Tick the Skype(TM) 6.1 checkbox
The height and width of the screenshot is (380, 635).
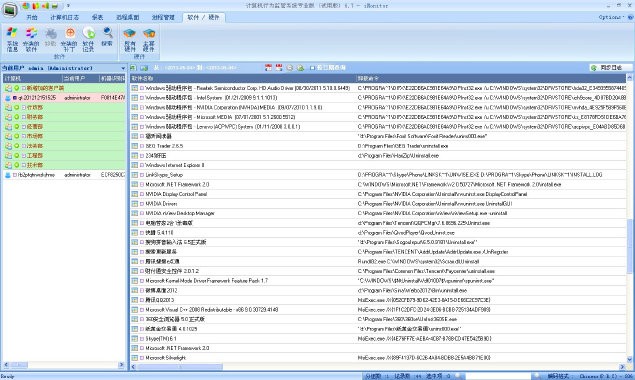click(142, 339)
